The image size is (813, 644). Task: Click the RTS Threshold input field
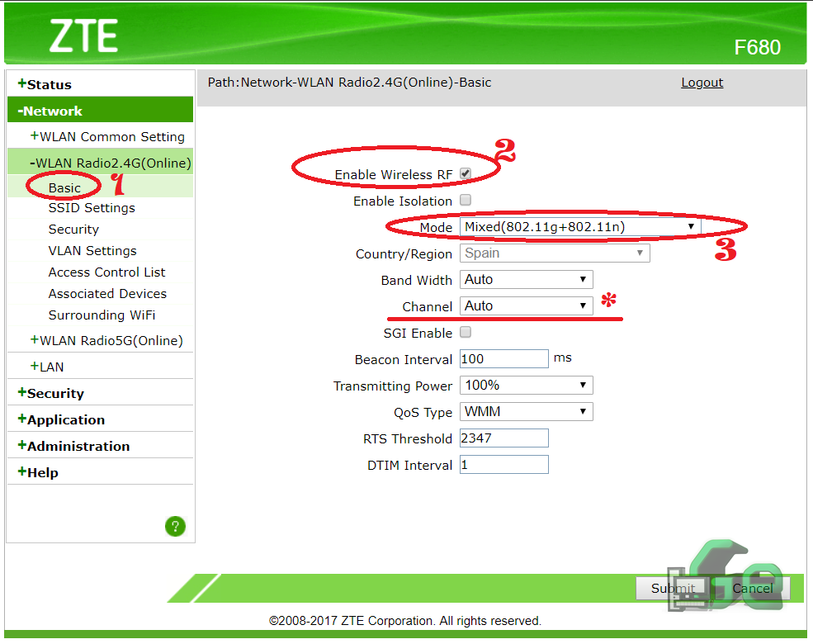point(504,438)
